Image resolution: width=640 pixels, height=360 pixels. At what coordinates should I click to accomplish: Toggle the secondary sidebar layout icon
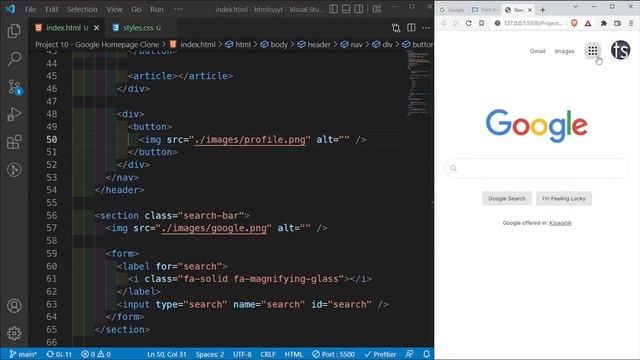click(x=359, y=9)
